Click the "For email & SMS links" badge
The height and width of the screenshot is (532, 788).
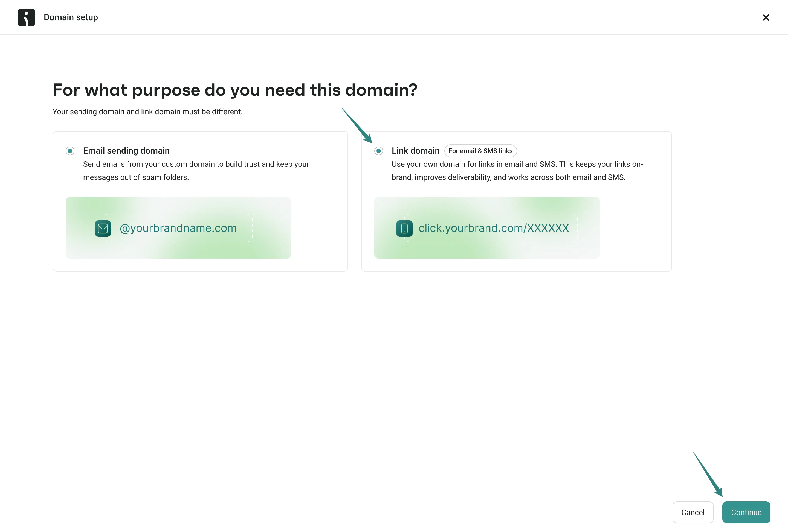(x=480, y=151)
